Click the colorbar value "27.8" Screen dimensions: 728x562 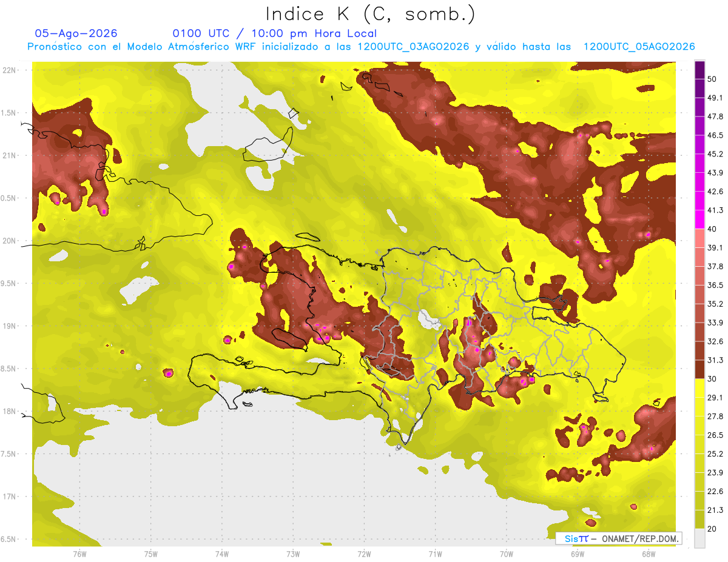(x=715, y=416)
